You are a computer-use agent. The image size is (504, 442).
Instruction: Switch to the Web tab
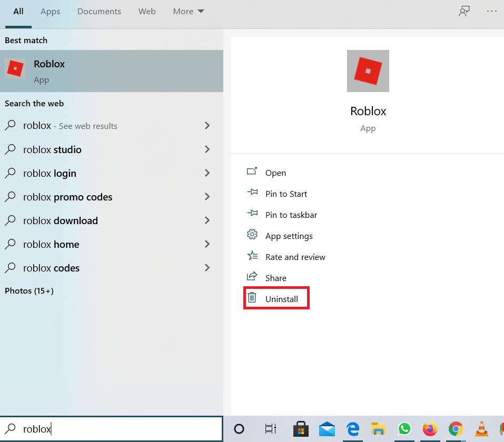point(147,12)
